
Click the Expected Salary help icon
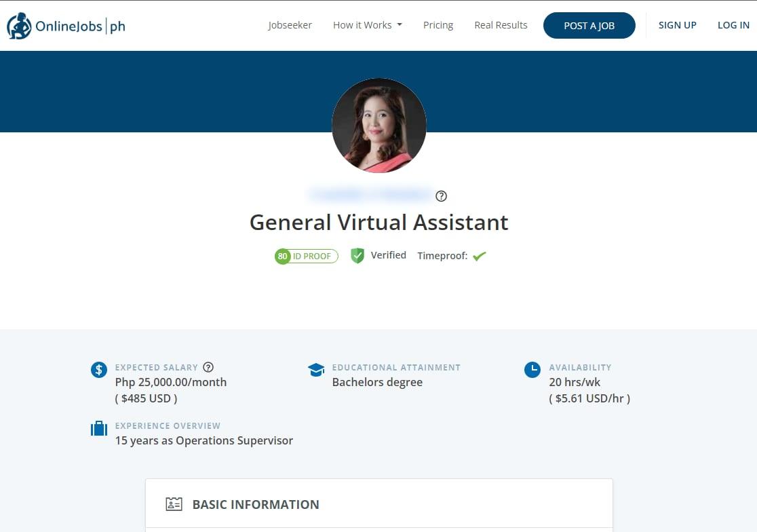click(x=208, y=367)
